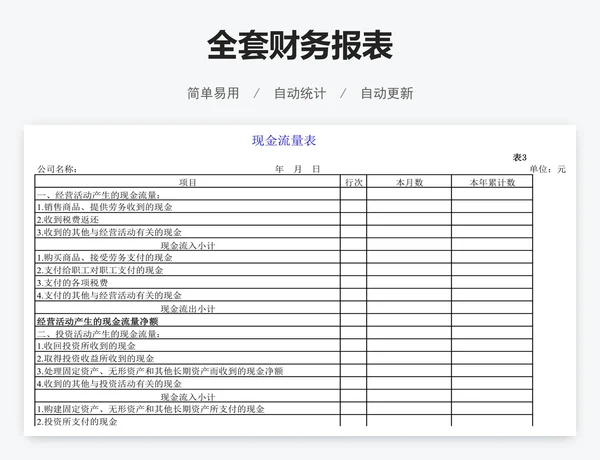Select the 自动统计 subtitle text

[300, 93]
